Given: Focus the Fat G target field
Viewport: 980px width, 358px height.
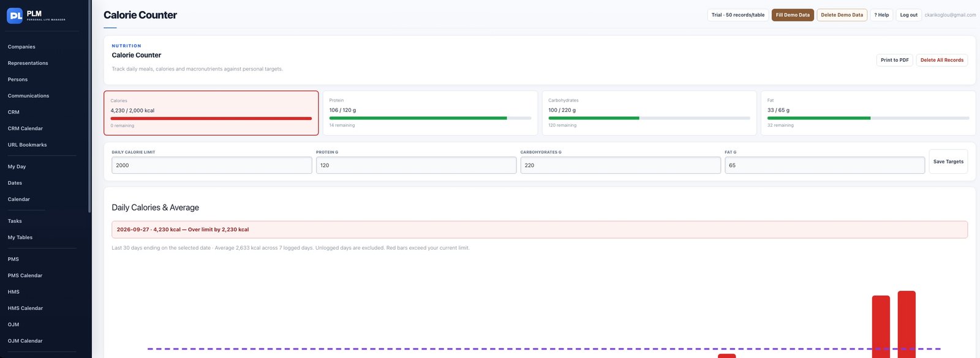Looking at the screenshot, I should click(x=825, y=165).
